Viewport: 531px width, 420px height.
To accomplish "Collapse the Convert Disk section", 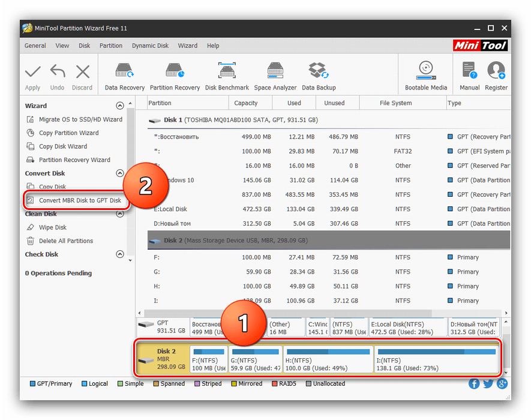I will (x=119, y=173).
